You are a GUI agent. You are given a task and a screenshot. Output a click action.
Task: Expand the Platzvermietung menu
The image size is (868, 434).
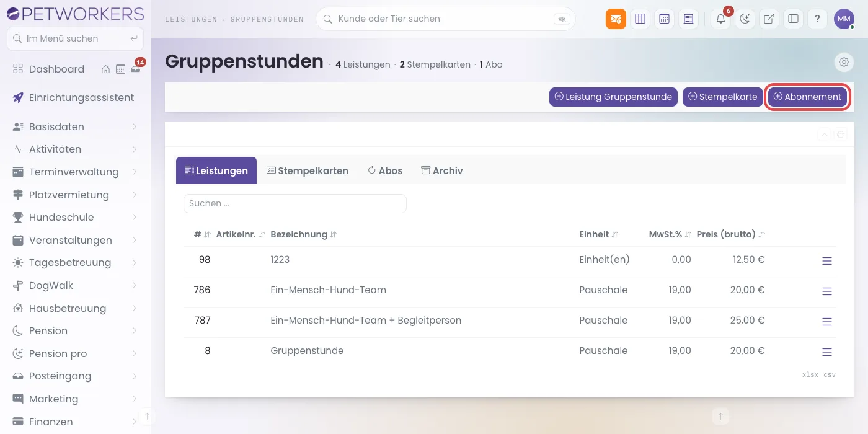pos(75,195)
